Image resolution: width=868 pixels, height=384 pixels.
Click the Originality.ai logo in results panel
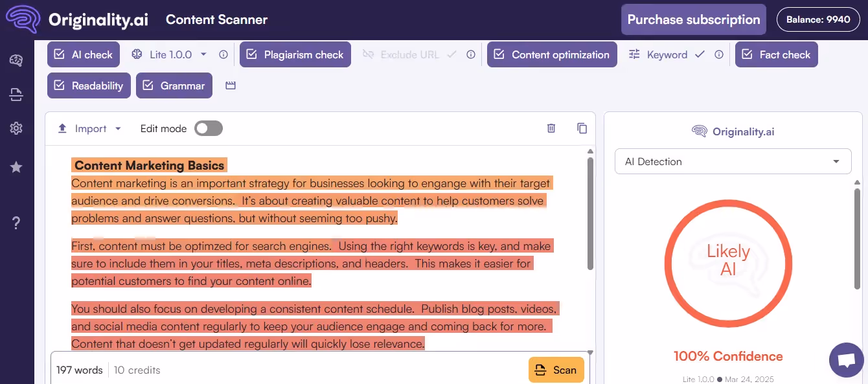733,131
